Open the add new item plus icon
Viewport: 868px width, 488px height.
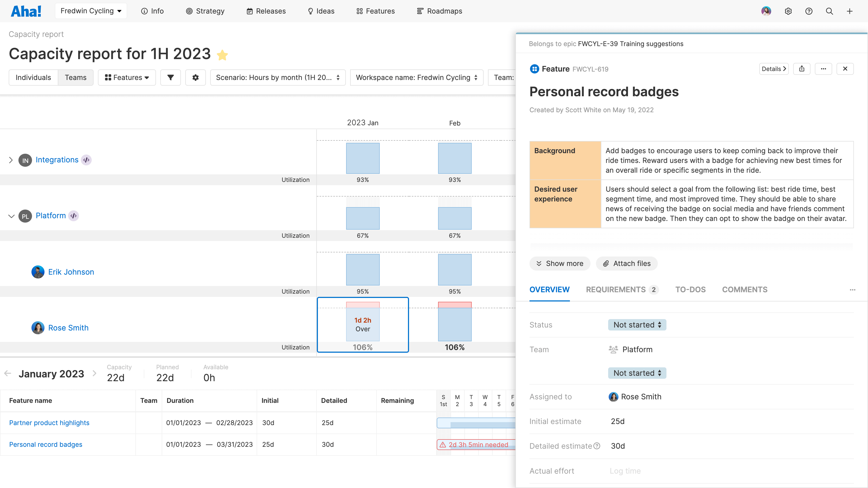click(850, 11)
